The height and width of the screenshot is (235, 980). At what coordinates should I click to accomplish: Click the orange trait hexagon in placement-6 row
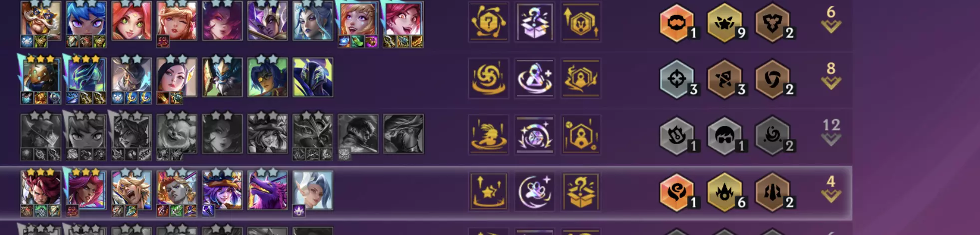677,22
